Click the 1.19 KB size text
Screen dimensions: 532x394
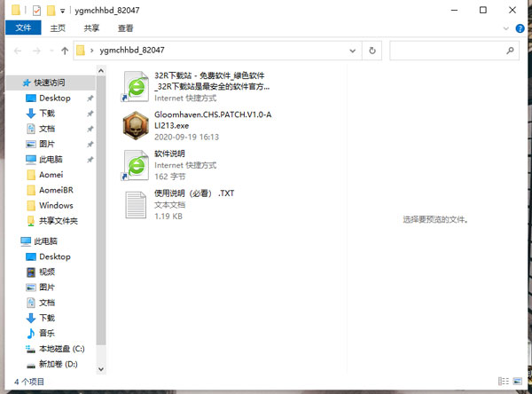(168, 217)
